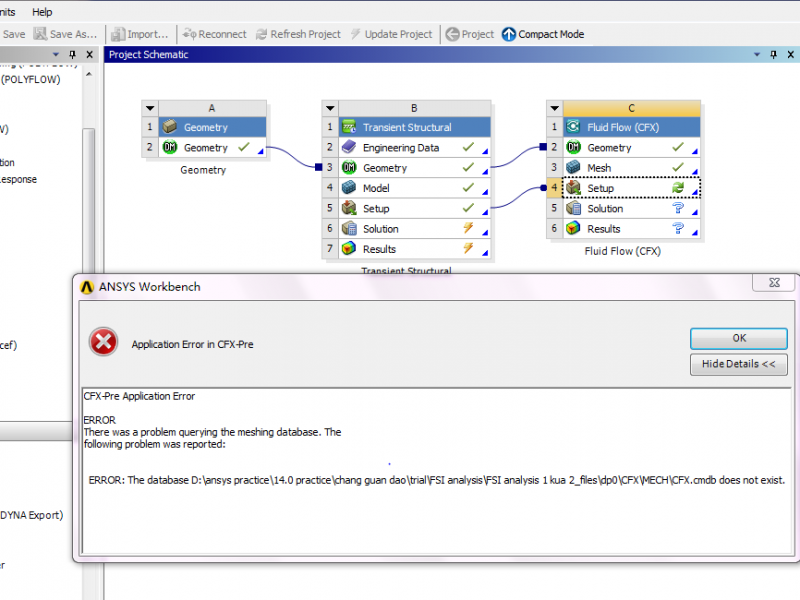Click the Transient Structural header icon
The width and height of the screenshot is (800, 600).
coord(349,127)
